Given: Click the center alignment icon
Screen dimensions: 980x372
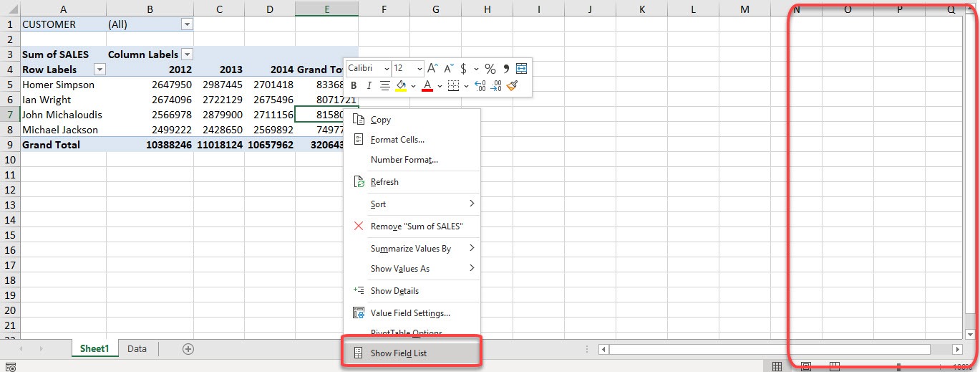Looking at the screenshot, I should tap(384, 86).
